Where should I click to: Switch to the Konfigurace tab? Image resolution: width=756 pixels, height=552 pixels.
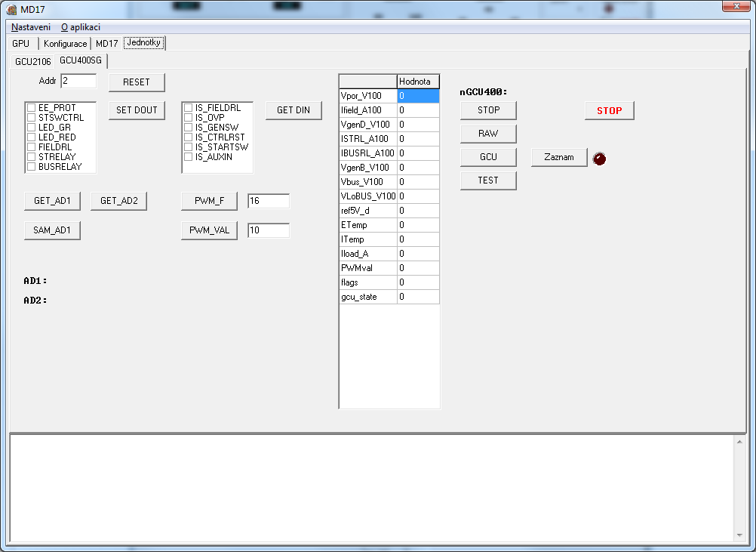(x=65, y=44)
